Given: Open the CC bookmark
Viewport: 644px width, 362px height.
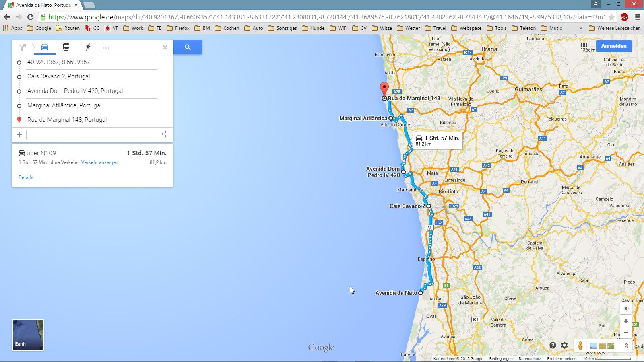Looking at the screenshot, I should 92,28.
